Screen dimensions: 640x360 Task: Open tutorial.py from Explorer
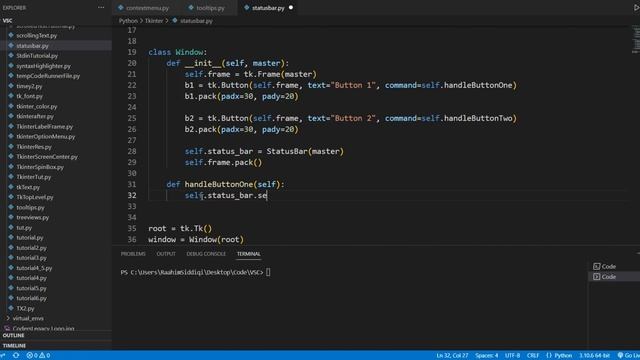click(x=29, y=238)
